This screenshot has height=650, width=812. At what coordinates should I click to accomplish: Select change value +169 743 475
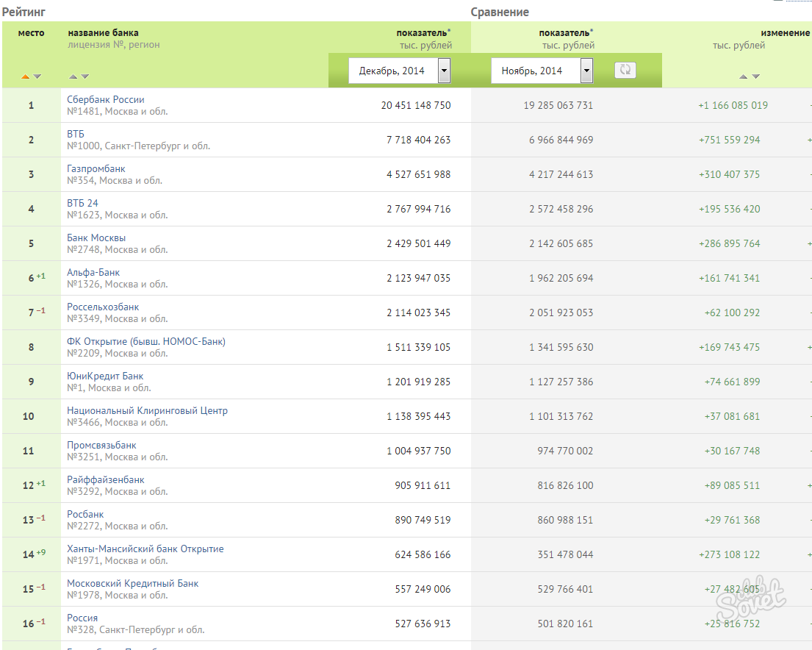click(729, 347)
